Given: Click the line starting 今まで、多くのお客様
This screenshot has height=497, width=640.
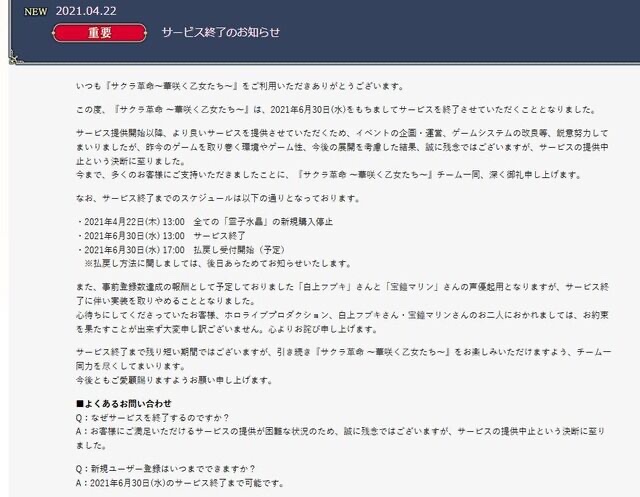Looking at the screenshot, I should coord(329,175).
